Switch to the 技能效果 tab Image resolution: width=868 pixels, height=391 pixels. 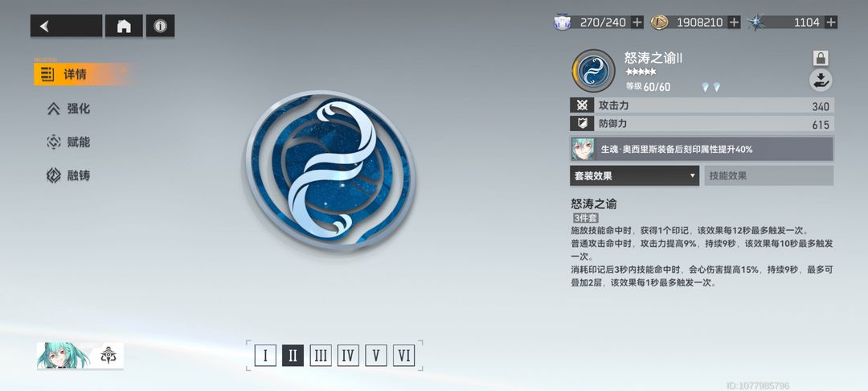click(768, 175)
